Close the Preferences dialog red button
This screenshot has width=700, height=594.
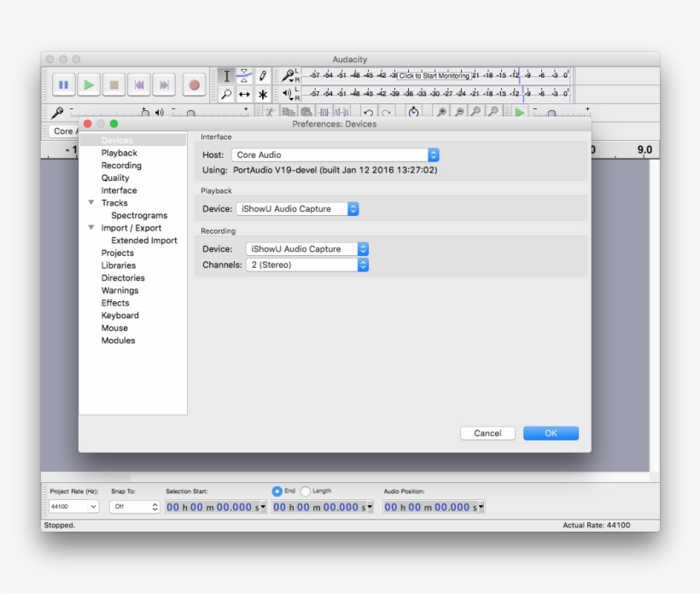click(87, 124)
